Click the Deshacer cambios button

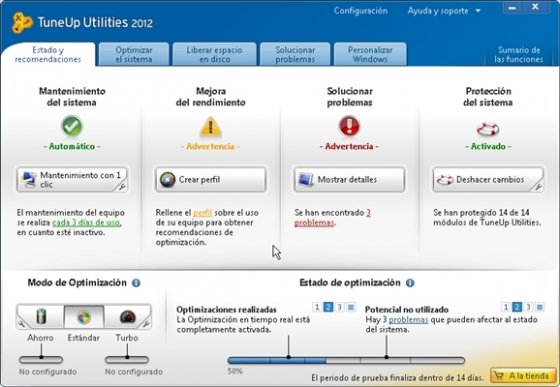point(488,180)
